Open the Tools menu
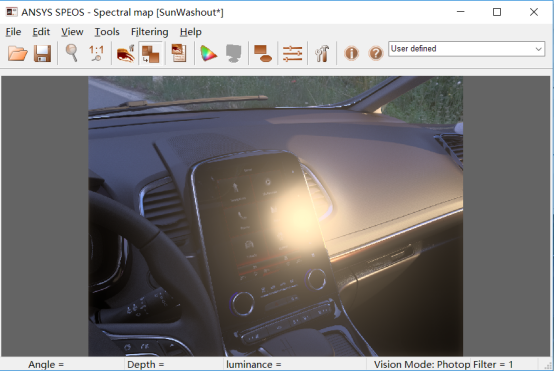Image resolution: width=554 pixels, height=371 pixels. pyautogui.click(x=107, y=32)
